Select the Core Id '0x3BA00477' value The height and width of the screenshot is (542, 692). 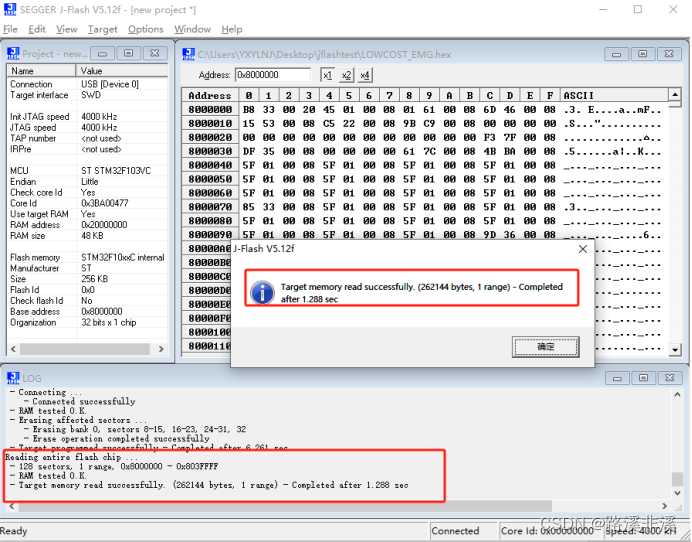pyautogui.click(x=105, y=203)
